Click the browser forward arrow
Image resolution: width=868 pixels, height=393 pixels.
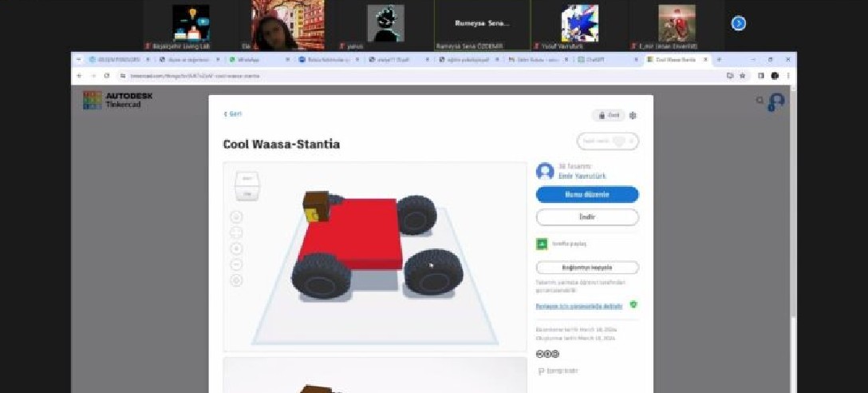coord(93,75)
